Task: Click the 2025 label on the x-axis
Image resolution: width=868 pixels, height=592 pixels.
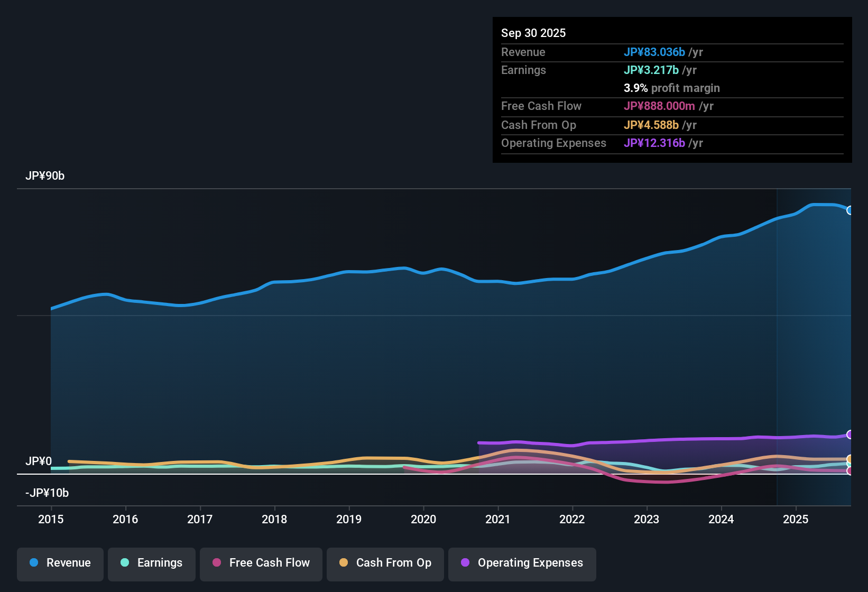Action: [x=796, y=520]
